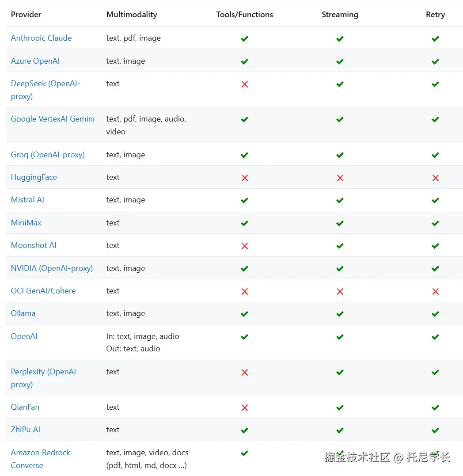Click the OpenAI row Retry green checkmark
The height and width of the screenshot is (476, 463).
(x=435, y=337)
